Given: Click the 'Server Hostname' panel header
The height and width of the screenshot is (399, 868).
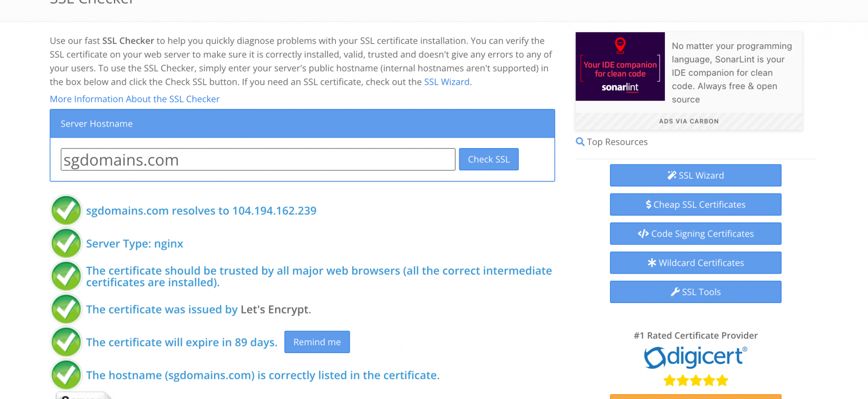Looking at the screenshot, I should click(302, 124).
